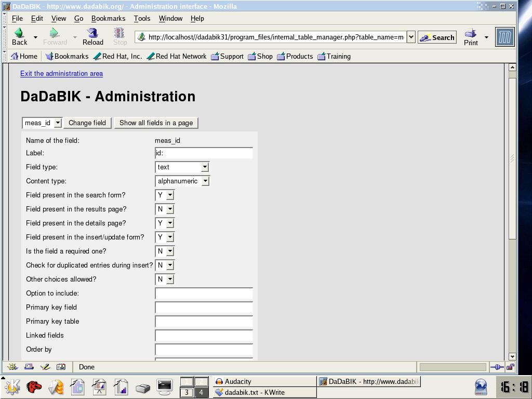
Task: Change 'Is the field a required one?' dropdown
Action: pyautogui.click(x=165, y=251)
